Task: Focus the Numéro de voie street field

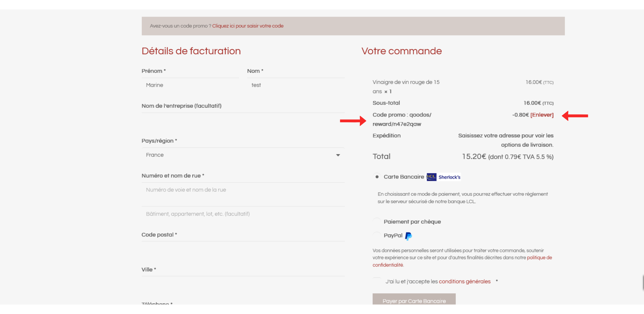Action: click(x=243, y=190)
